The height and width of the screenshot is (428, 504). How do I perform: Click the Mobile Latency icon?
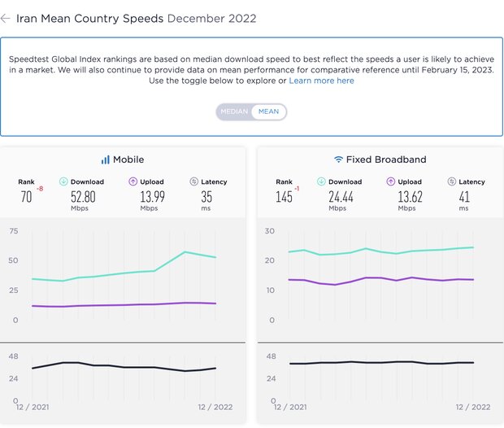[x=193, y=181]
